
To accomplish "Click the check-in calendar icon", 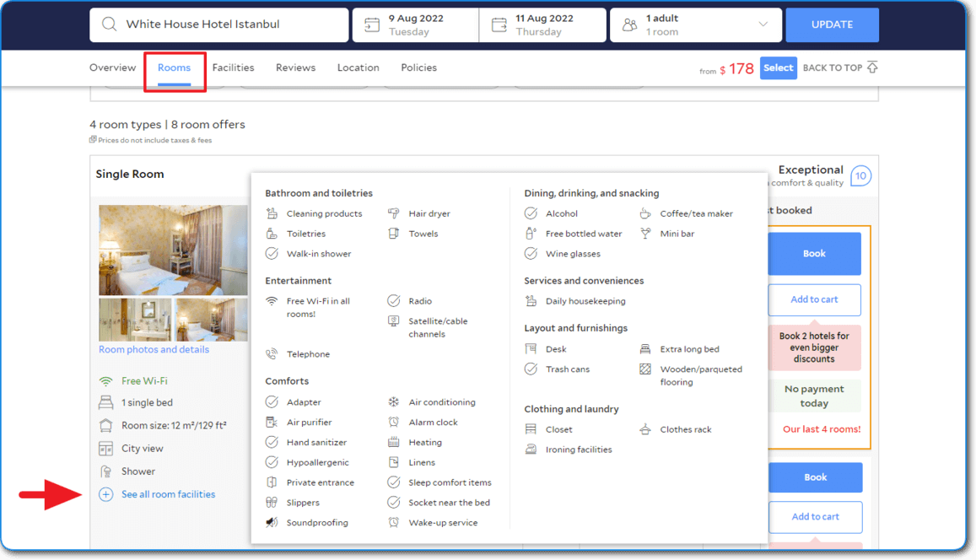I will [372, 25].
